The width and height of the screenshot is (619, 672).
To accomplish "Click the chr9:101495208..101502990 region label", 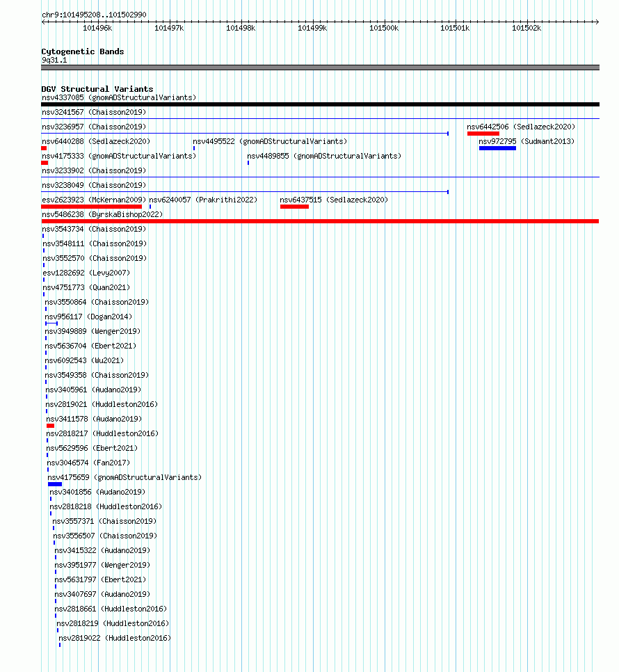I will 94,15.
